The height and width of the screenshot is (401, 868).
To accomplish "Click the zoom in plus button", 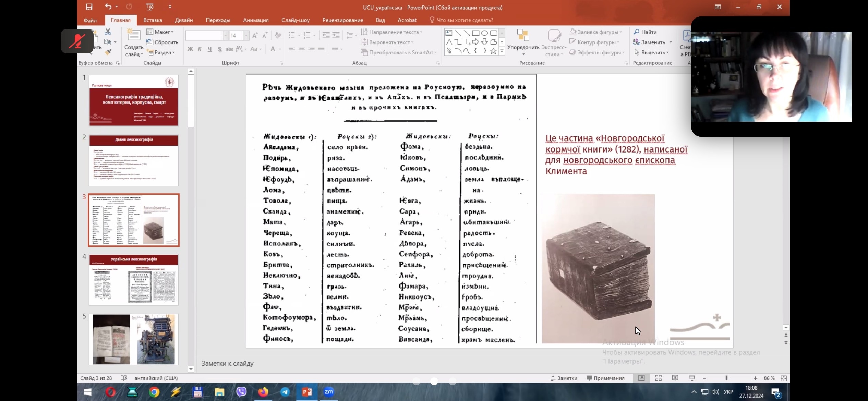I will [x=756, y=378].
